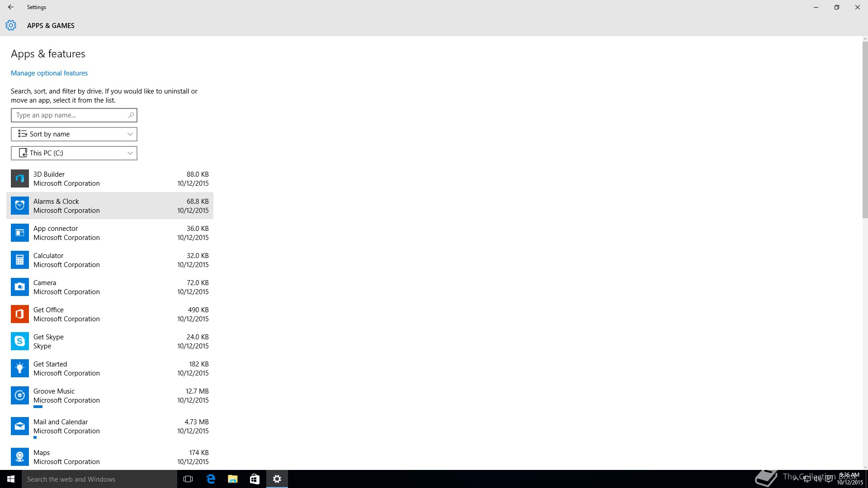Open File Explorer from taskbar
This screenshot has height=488, width=868.
(233, 479)
